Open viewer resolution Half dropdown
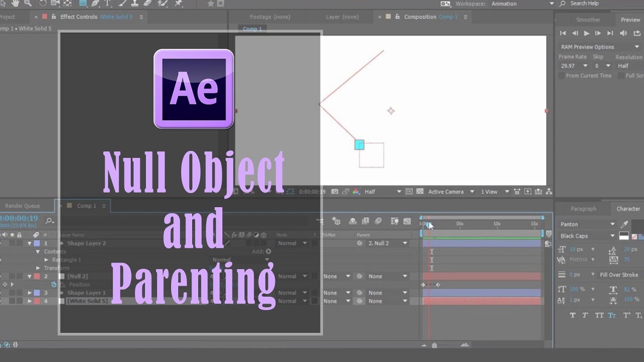Image resolution: width=644 pixels, height=362 pixels. [x=383, y=192]
